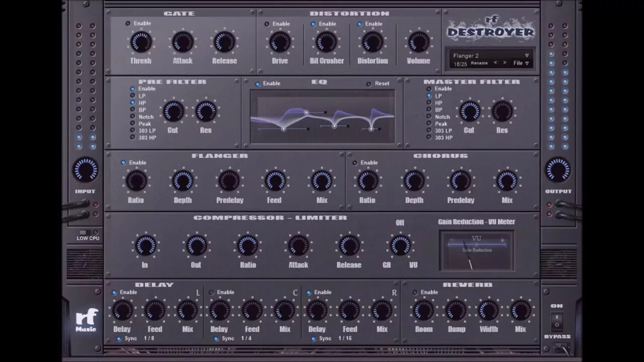The image size is (644, 362).
Task: Click the Gate Attack knob
Action: click(x=183, y=42)
